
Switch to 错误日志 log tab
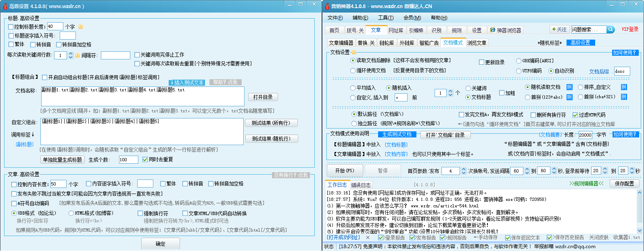(x=361, y=185)
